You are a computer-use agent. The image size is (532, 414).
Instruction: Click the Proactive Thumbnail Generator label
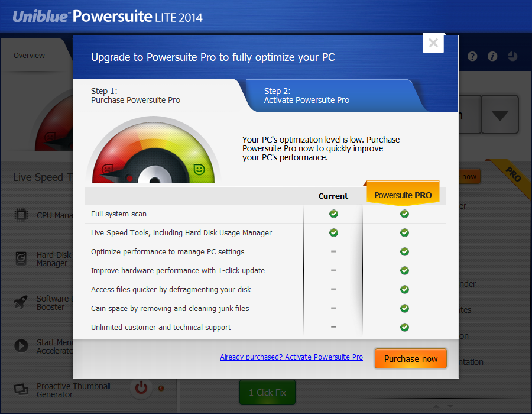73,390
